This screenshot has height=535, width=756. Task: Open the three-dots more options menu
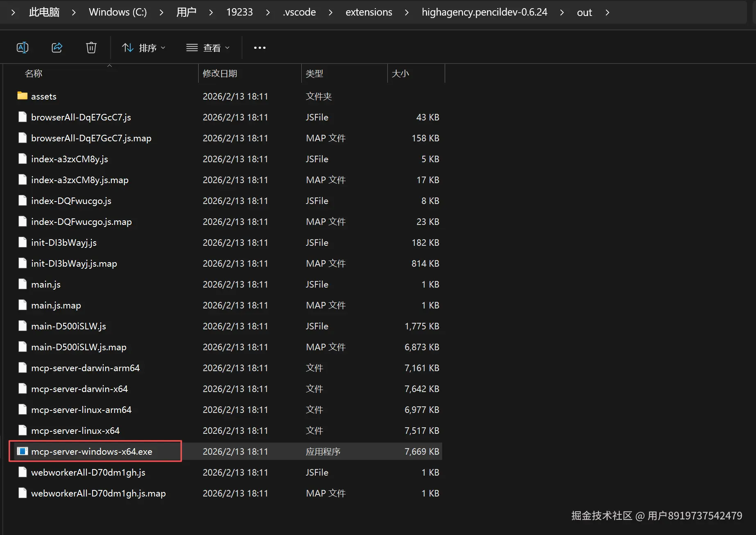tap(260, 48)
